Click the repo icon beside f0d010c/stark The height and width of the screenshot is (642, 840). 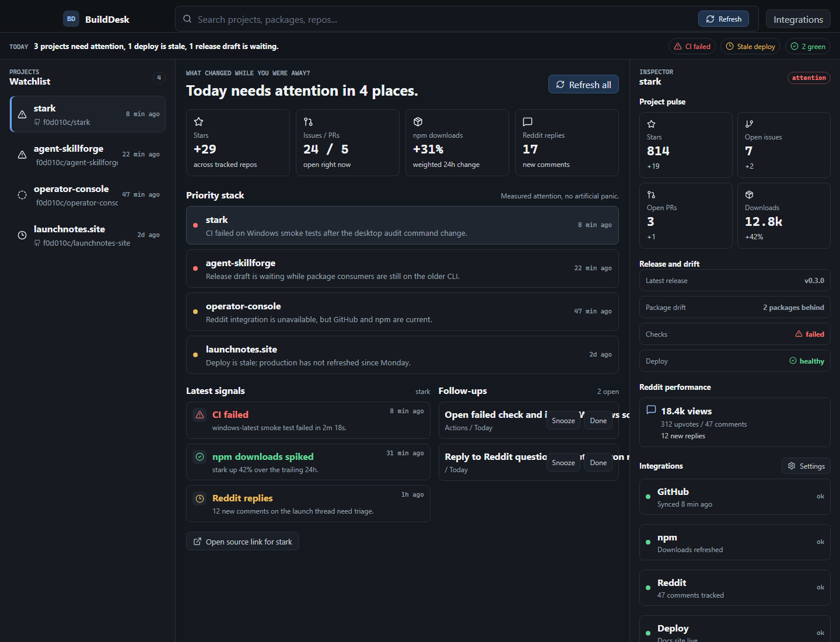[37, 123]
